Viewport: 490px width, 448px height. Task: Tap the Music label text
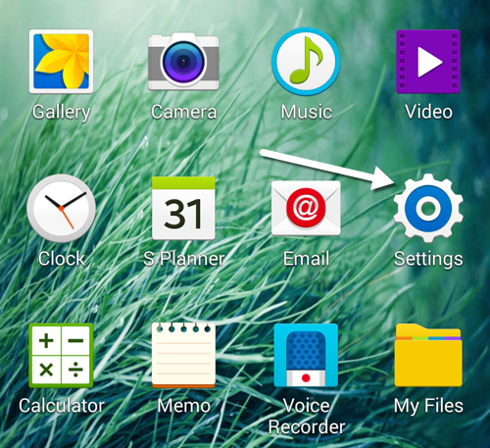pyautogui.click(x=307, y=112)
